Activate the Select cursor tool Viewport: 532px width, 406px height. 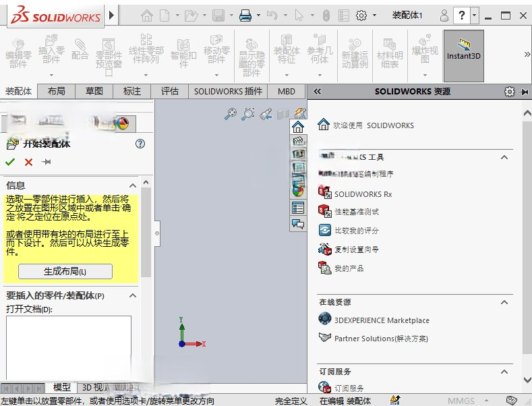tap(299, 16)
